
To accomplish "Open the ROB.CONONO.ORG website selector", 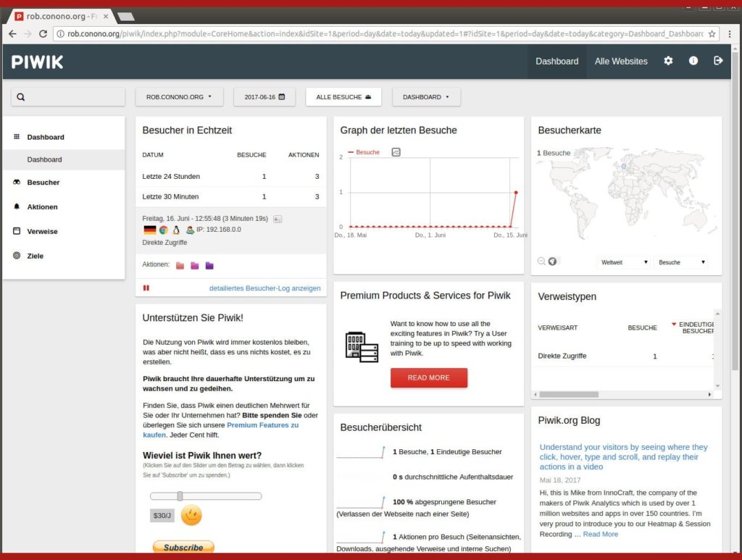I will (x=179, y=97).
